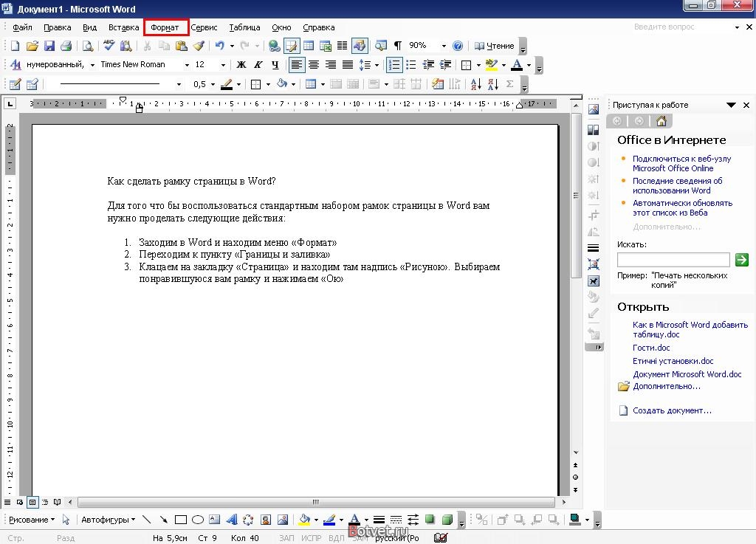The width and height of the screenshot is (756, 544).
Task: Toggle center text alignment
Action: pos(314,64)
